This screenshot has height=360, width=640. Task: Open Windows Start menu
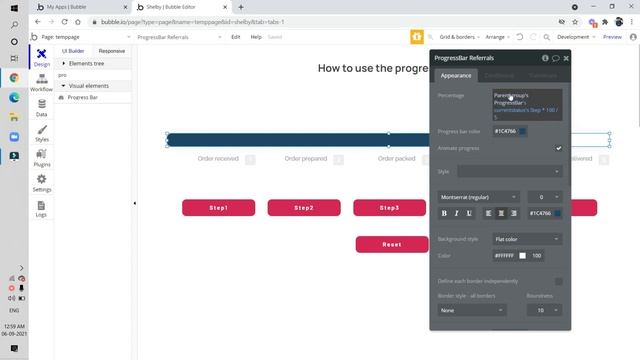point(14,8)
